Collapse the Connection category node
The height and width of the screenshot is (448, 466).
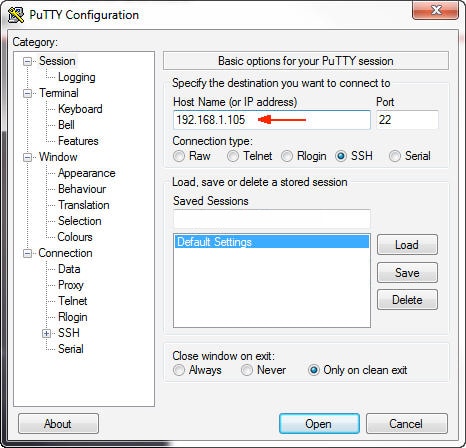[x=27, y=253]
